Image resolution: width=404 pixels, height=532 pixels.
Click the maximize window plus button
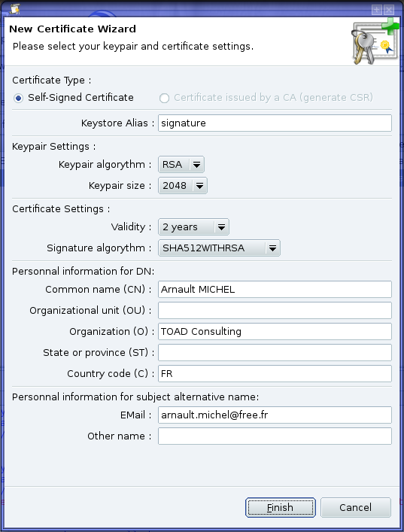point(376,10)
